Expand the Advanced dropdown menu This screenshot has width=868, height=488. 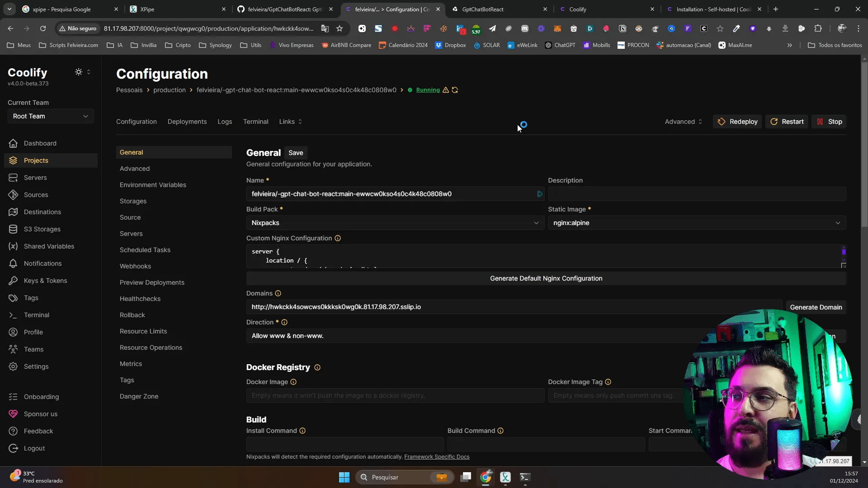click(684, 122)
